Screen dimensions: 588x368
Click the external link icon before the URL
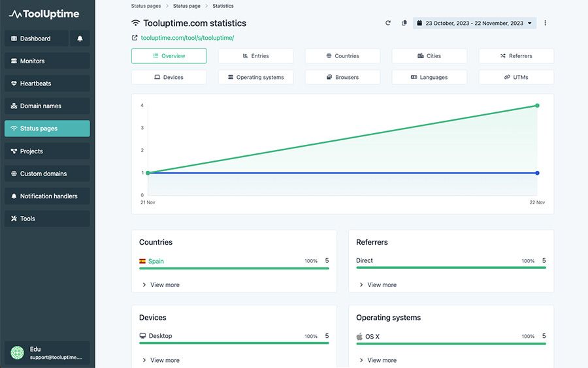point(135,38)
